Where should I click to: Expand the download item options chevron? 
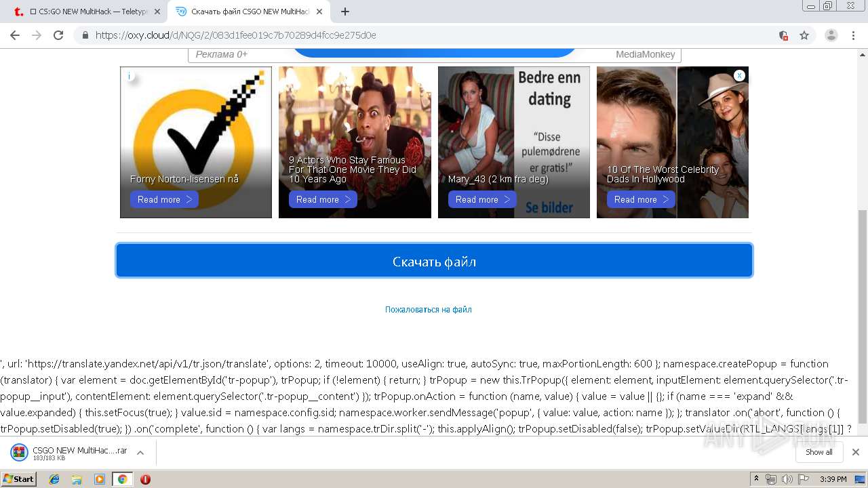coord(140,453)
